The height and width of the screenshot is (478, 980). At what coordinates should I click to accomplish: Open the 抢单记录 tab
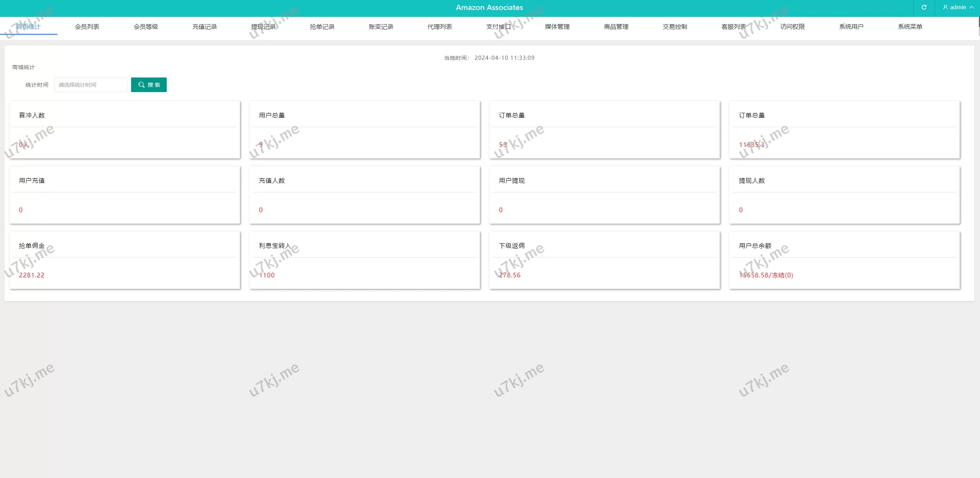pyautogui.click(x=322, y=26)
